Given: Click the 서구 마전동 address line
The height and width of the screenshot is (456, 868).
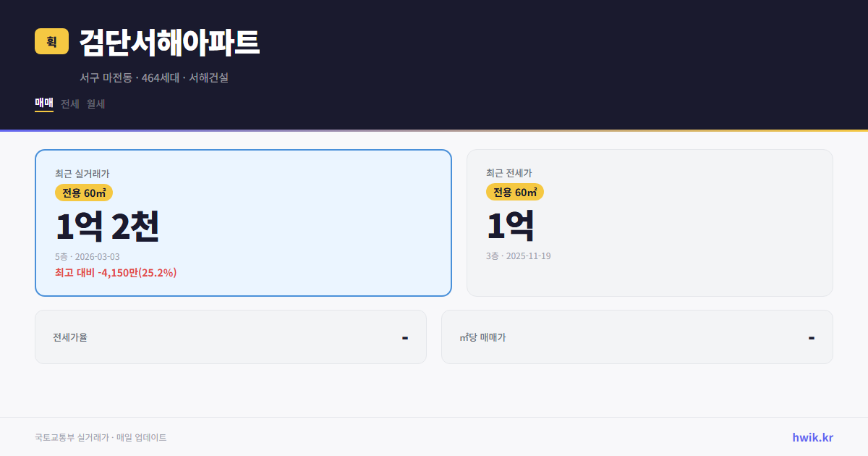Looking at the screenshot, I should click(x=154, y=77).
